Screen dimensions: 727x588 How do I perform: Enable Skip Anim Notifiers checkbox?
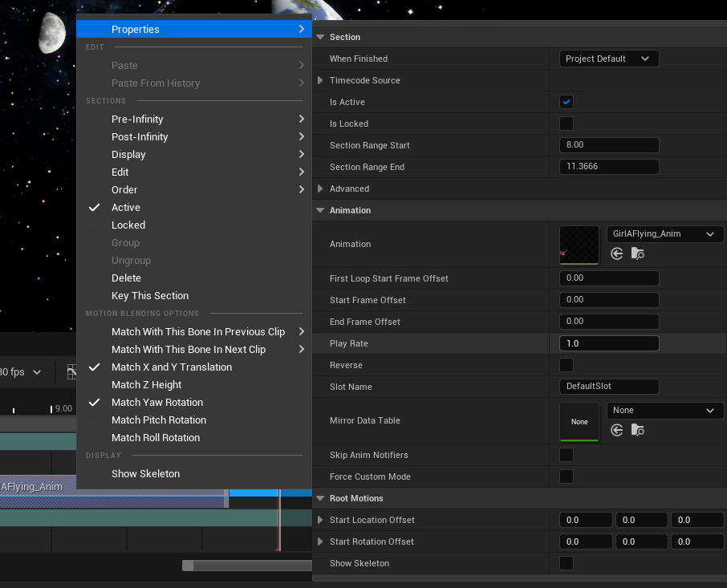(567, 455)
